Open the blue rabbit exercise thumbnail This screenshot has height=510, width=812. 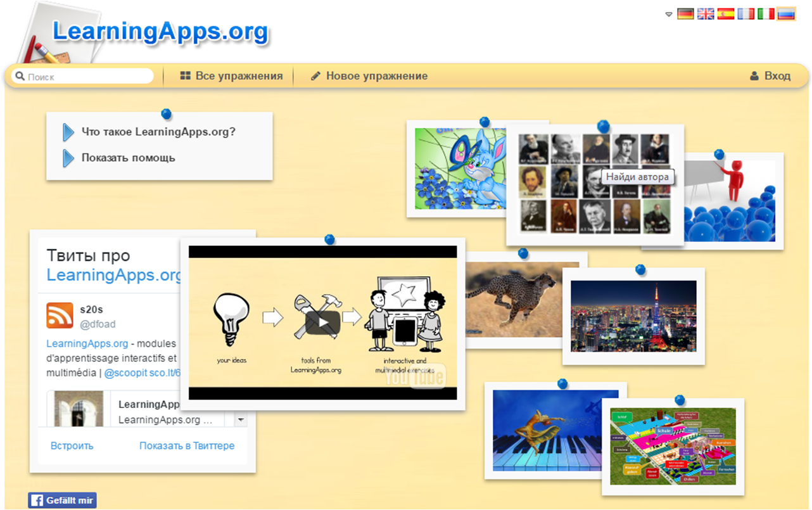460,169
